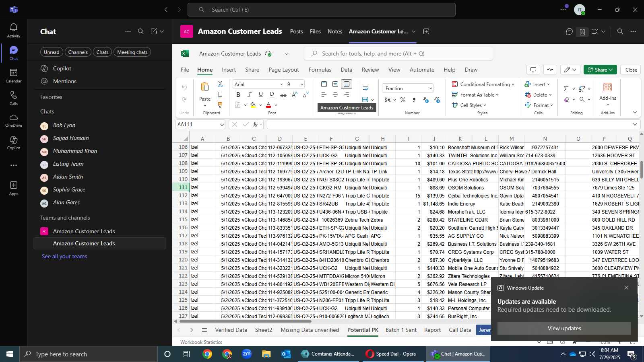Apply yellow fill color to cells
The image size is (644, 362).
pos(253,105)
